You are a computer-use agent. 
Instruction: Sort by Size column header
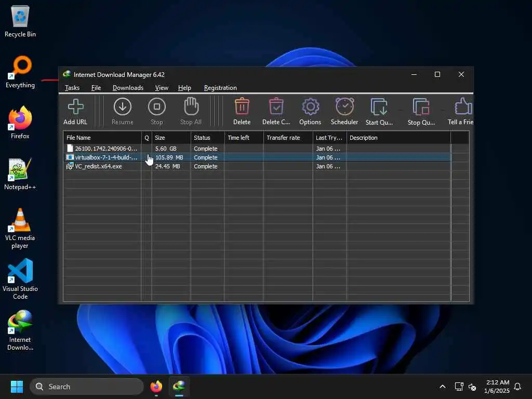click(x=171, y=138)
